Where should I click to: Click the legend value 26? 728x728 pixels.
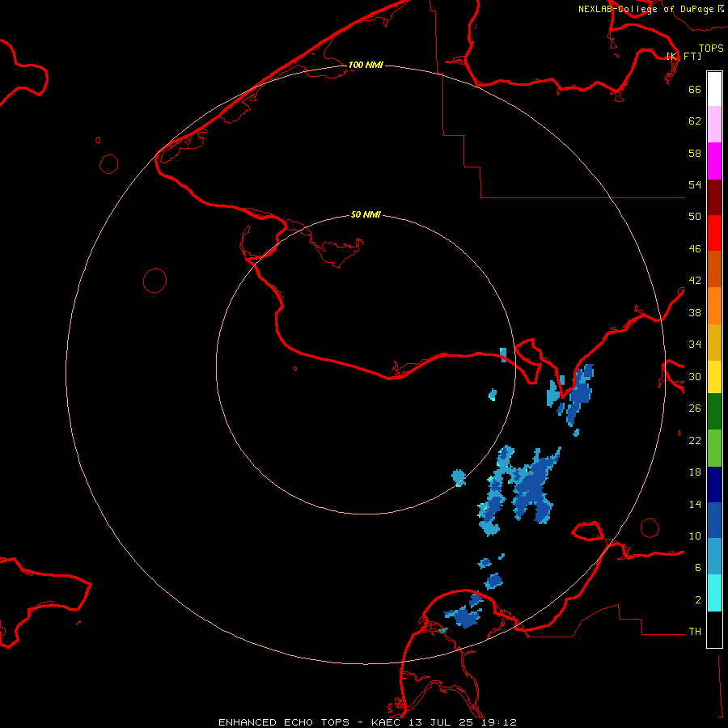click(x=695, y=408)
